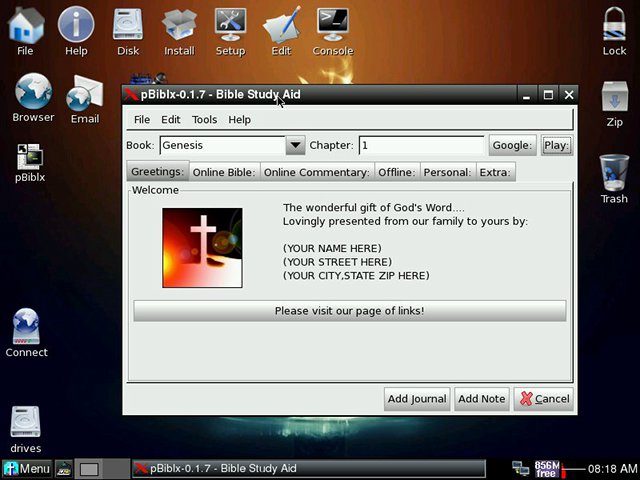Click '(YOUR CITY,STATE ZIP HERE)' text
640x480 pixels.
pos(356,276)
